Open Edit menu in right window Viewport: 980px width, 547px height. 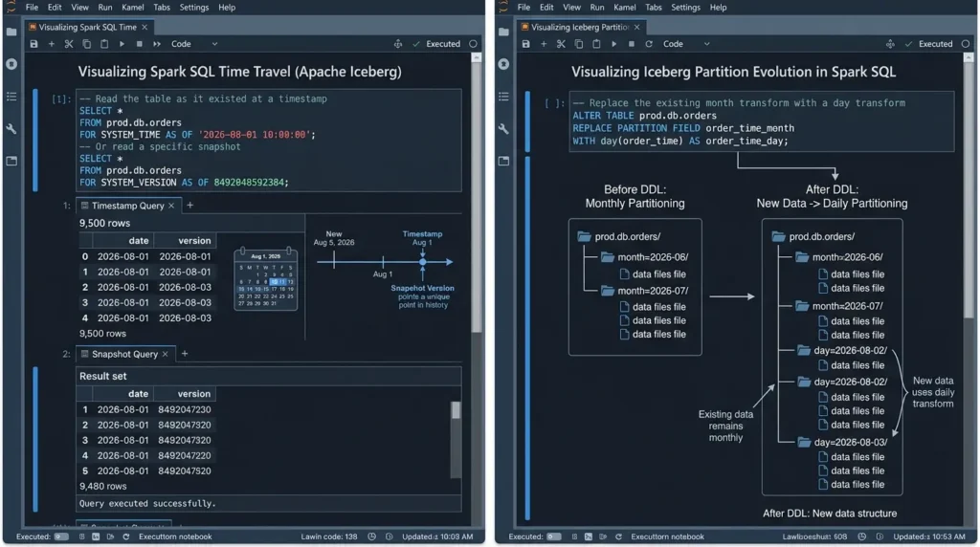pyautogui.click(x=546, y=8)
